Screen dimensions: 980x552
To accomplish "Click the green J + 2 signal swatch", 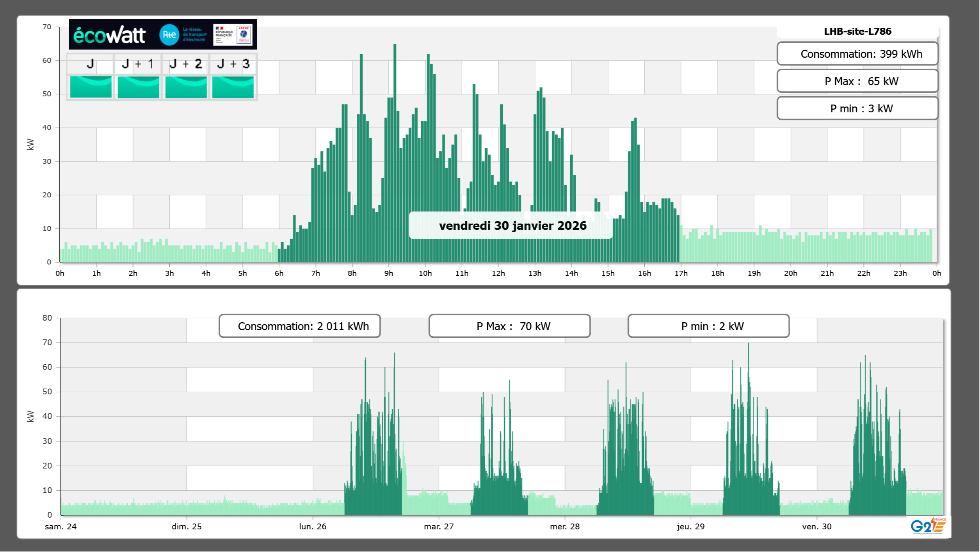I will 186,87.
